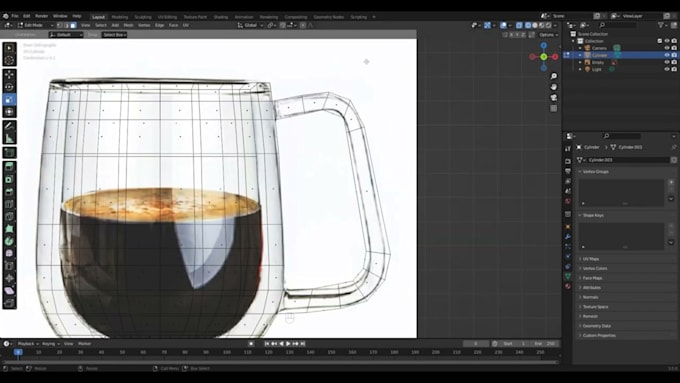
Task: Select the Move tool
Action: pos(9,75)
